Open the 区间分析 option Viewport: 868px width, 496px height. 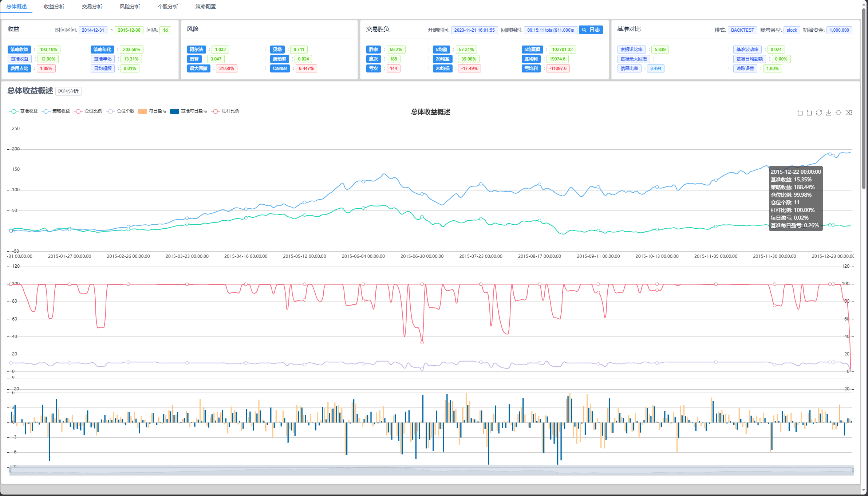(x=68, y=91)
